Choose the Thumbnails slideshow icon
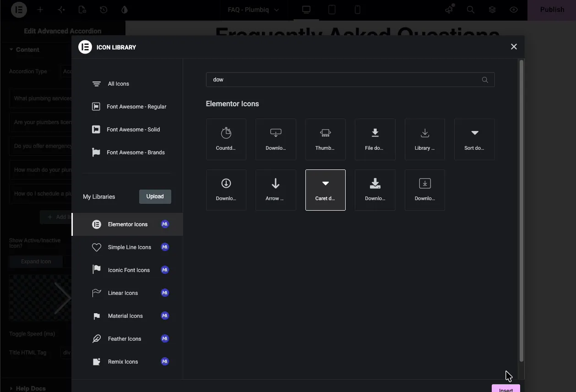576x392 pixels. point(326,140)
